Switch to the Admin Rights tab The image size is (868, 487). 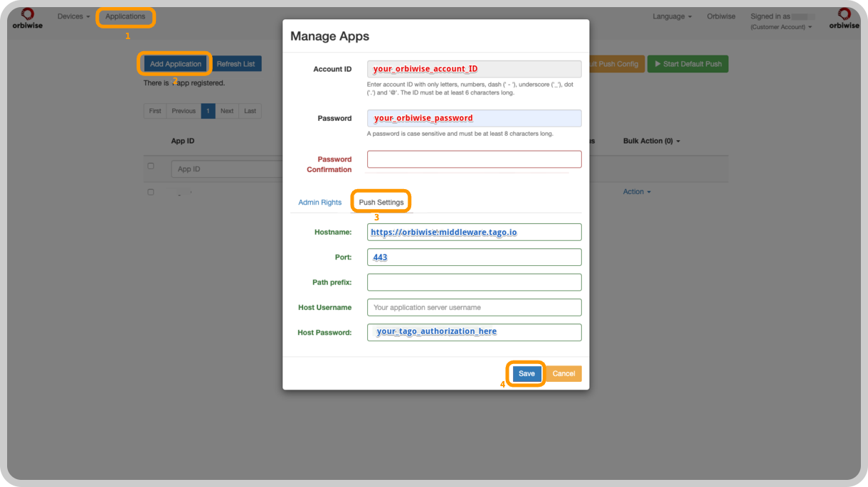320,203
